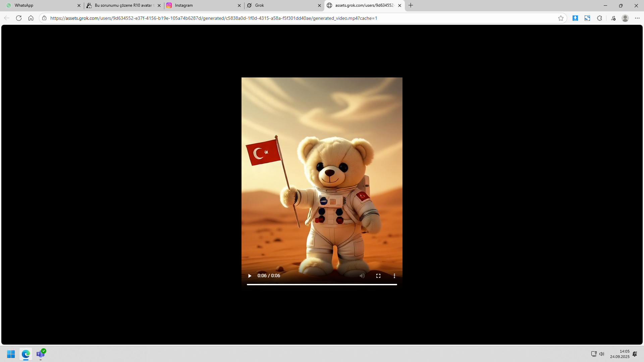Enter fullscreen mode for the video
This screenshot has width=644, height=362.
coord(378,276)
